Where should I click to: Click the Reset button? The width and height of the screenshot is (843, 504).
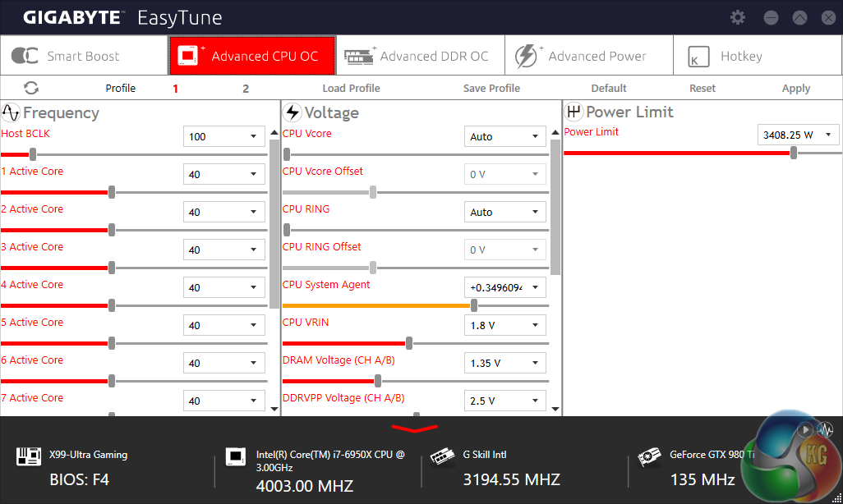[x=702, y=88]
